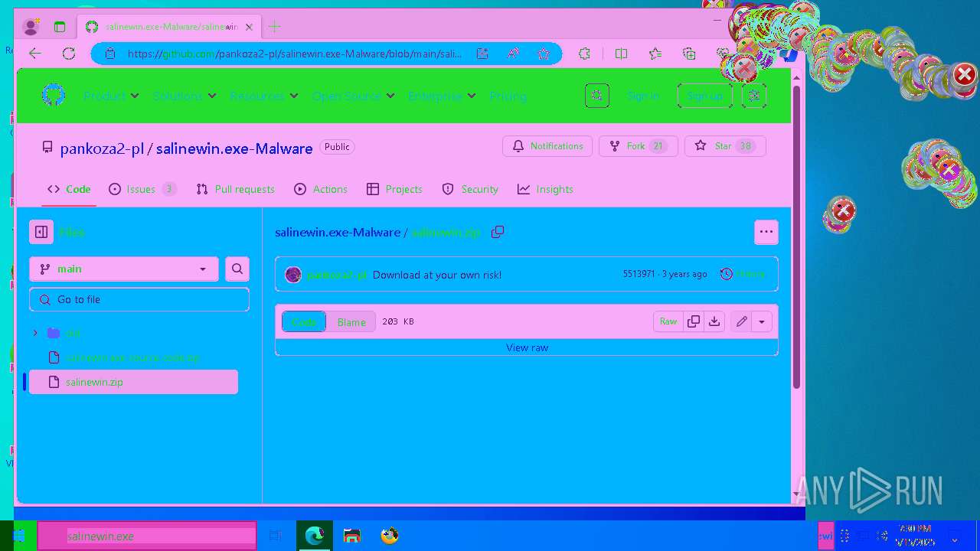Viewport: 980px width, 551px height.
Task: Copy the file path
Action: tap(498, 232)
